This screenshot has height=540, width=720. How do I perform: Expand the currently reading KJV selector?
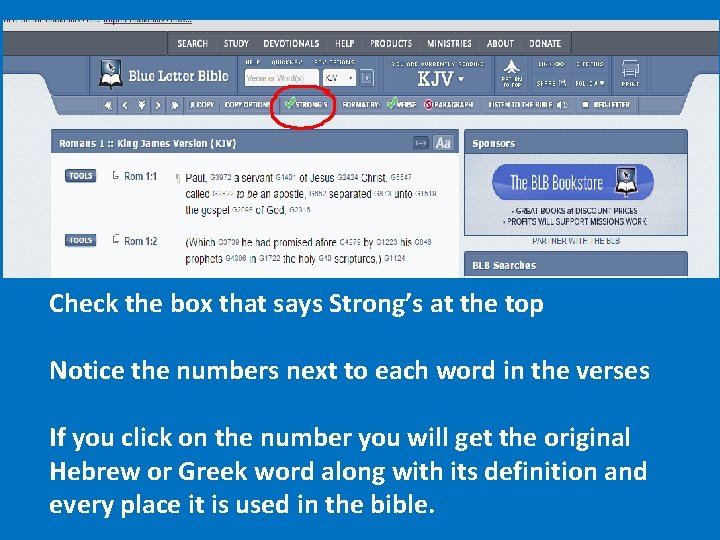440,79
